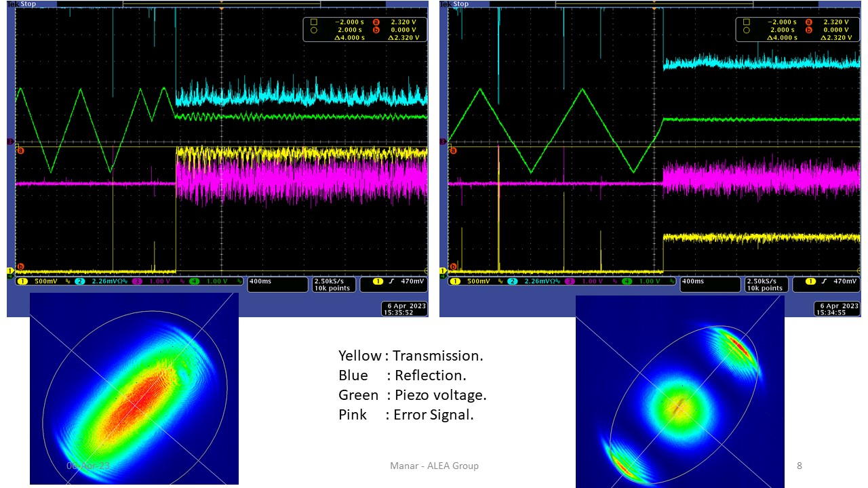The width and height of the screenshot is (868, 488).
Task: Select the left beam profile image
Action: [x=134, y=388]
